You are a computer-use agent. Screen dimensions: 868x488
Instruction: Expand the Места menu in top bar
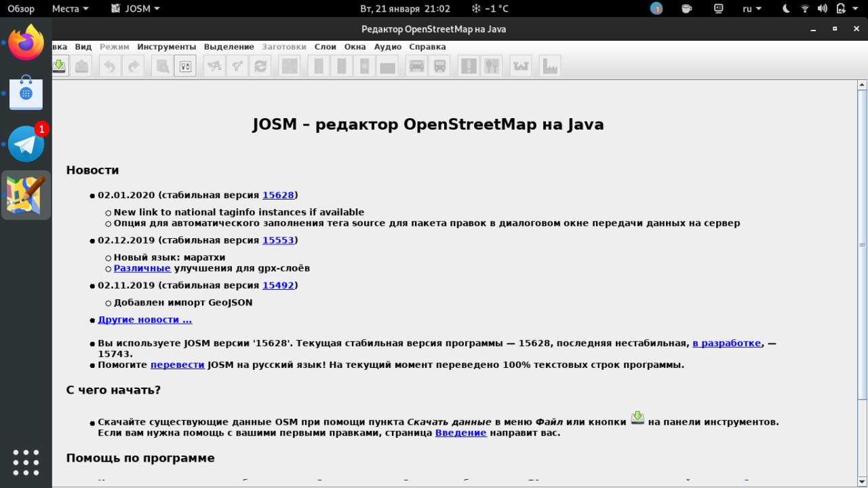coord(70,9)
